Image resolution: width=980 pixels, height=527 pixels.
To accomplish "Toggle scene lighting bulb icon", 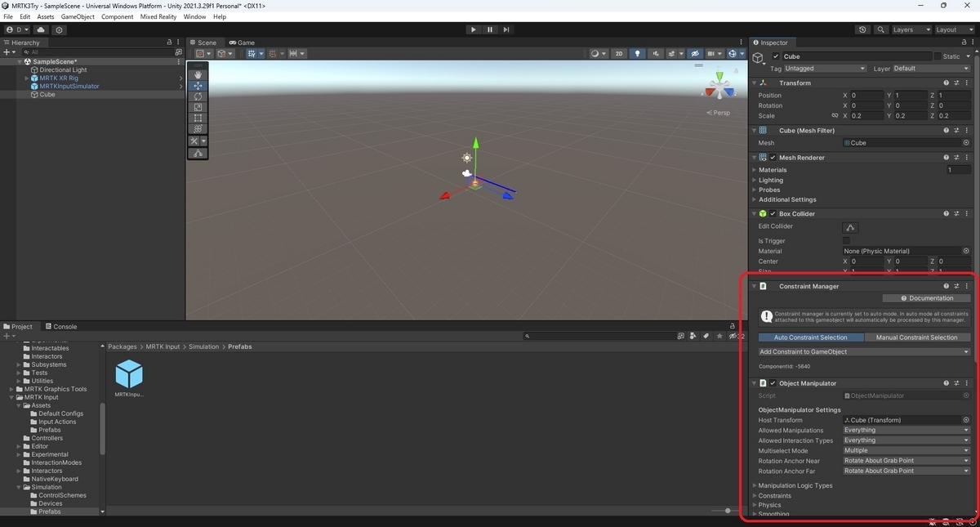I will click(638, 54).
